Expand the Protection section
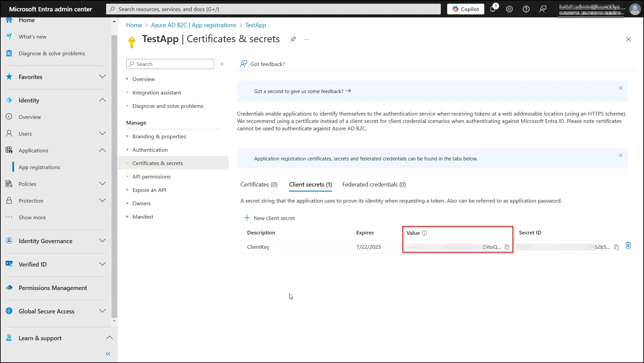Screen dimensions: 644x363 pyautogui.click(x=102, y=200)
